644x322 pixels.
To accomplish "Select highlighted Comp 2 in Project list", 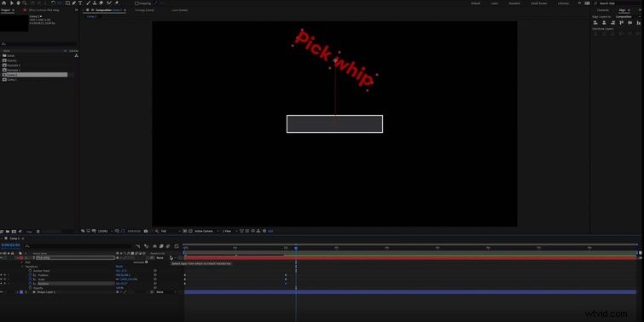I will tap(34, 75).
